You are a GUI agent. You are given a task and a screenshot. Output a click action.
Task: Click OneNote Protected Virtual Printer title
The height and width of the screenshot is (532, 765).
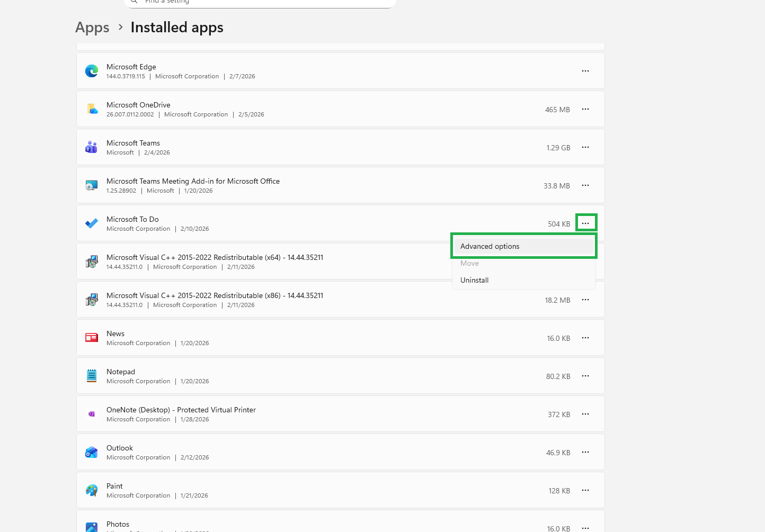coord(181,410)
